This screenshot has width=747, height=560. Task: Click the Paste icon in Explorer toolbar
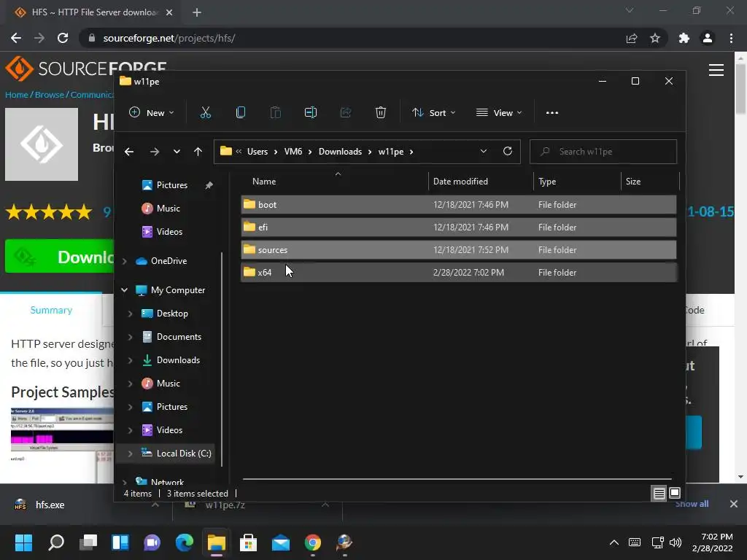coord(275,113)
